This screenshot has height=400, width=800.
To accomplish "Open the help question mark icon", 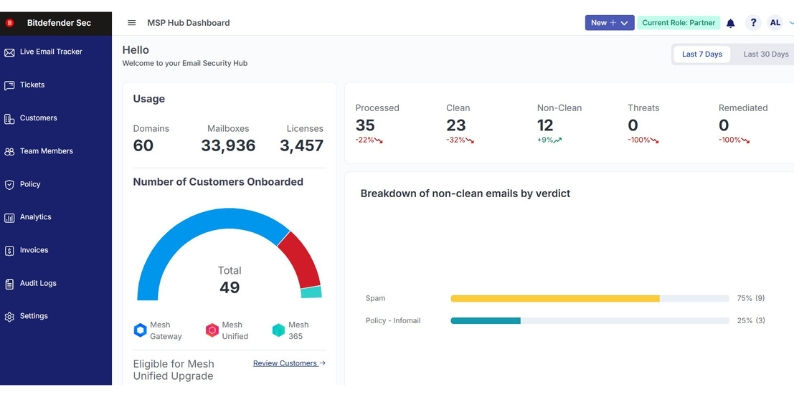I will (x=753, y=23).
